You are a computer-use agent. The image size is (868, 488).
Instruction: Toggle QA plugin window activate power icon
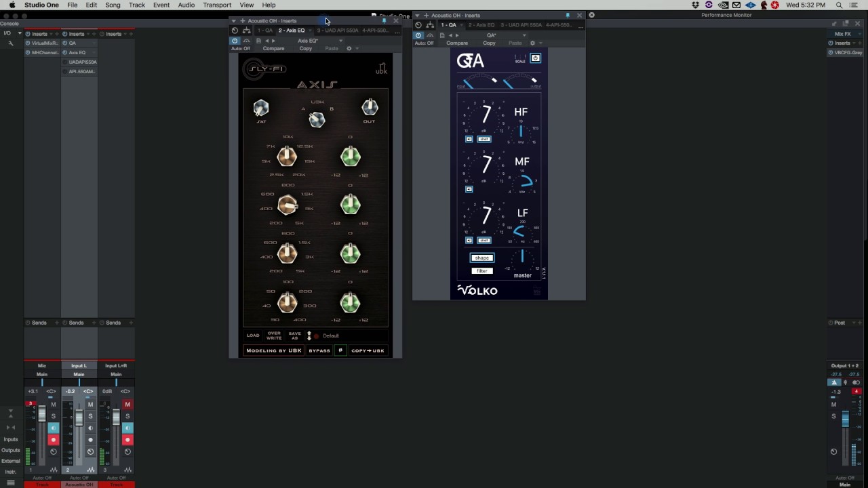click(418, 35)
